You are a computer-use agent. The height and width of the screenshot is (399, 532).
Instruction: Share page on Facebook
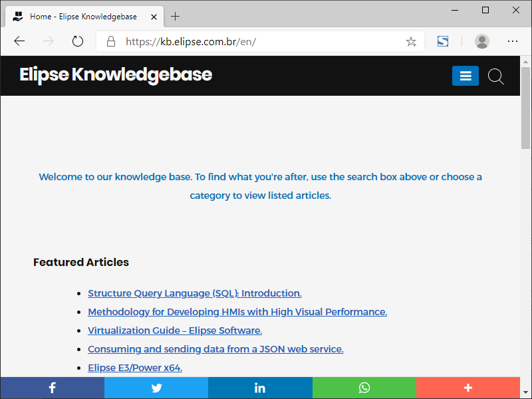[52, 388]
